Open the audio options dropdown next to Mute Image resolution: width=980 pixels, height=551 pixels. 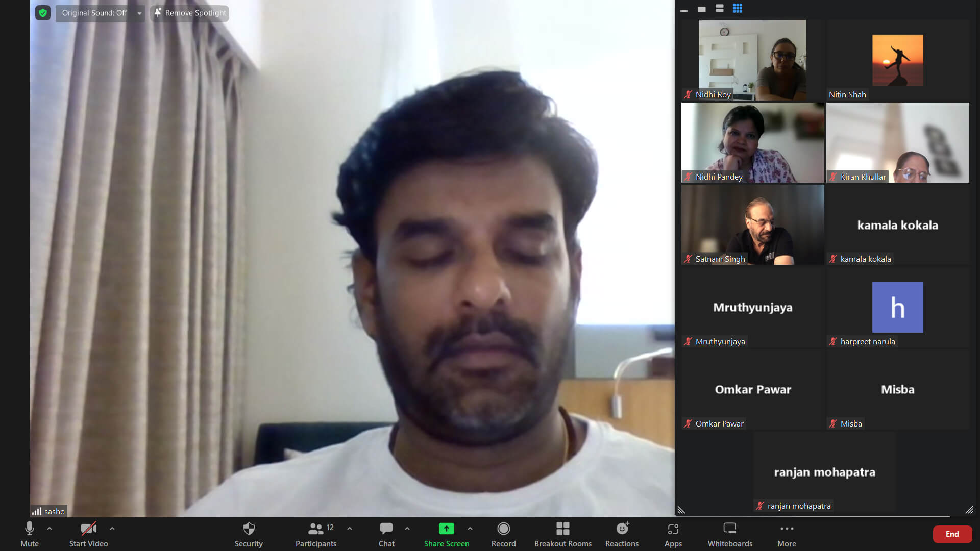50,528
